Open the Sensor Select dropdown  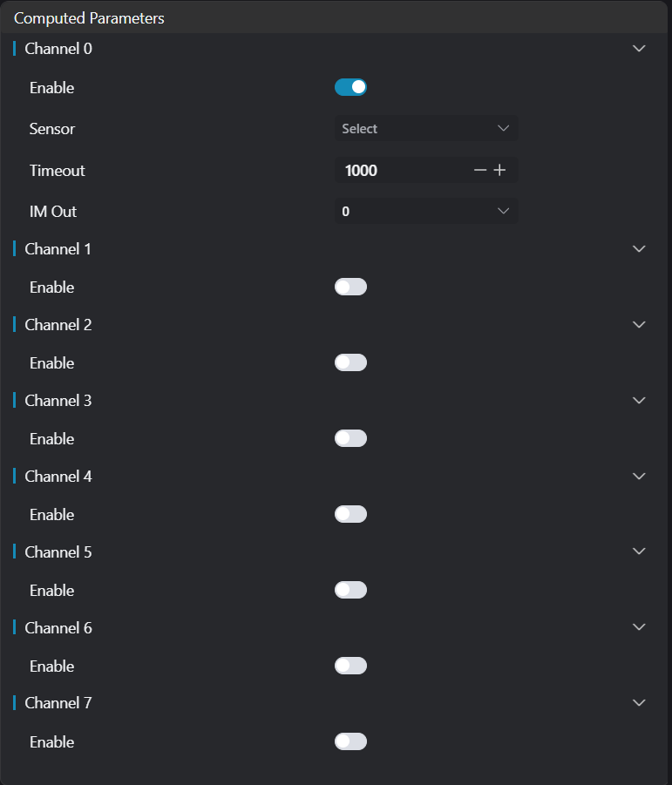[425, 129]
